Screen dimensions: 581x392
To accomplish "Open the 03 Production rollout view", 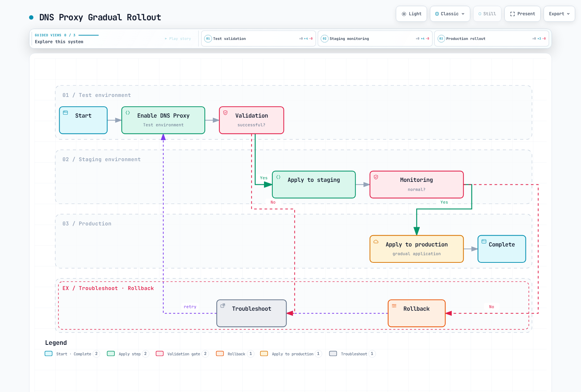I will click(492, 38).
